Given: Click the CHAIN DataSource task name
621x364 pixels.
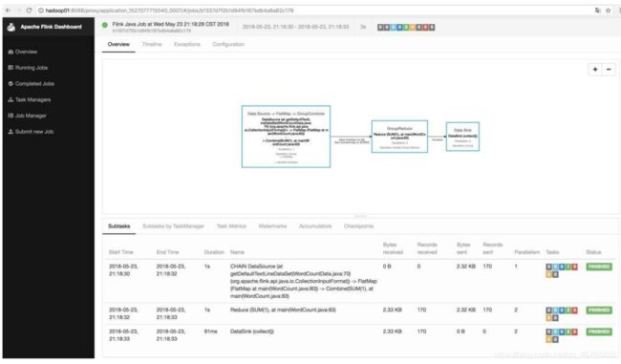Looking at the screenshot, I should pyautogui.click(x=304, y=281).
